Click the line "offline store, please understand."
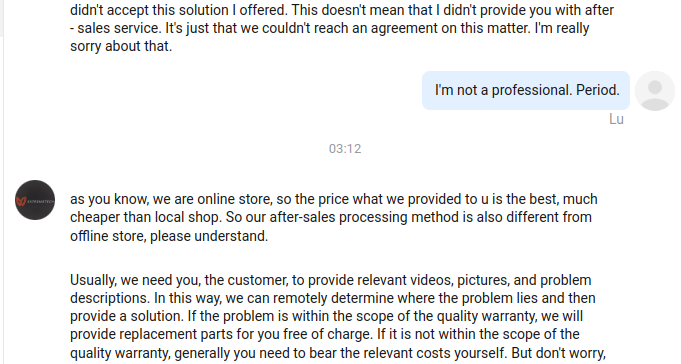The width and height of the screenshot is (681, 364). coord(169,236)
